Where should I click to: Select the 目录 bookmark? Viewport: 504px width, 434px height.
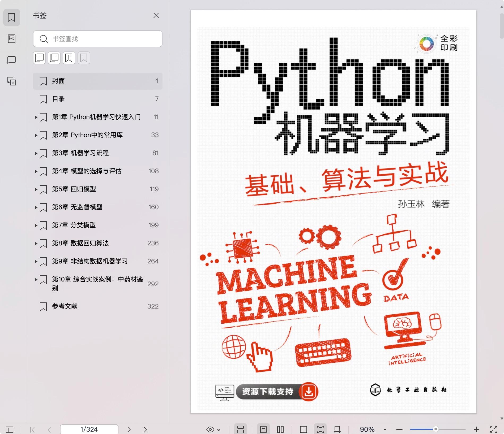pos(98,99)
